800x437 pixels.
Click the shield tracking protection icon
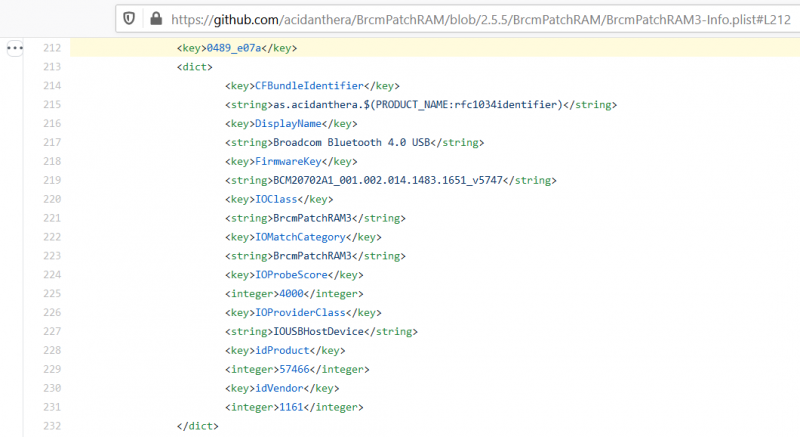click(129, 19)
